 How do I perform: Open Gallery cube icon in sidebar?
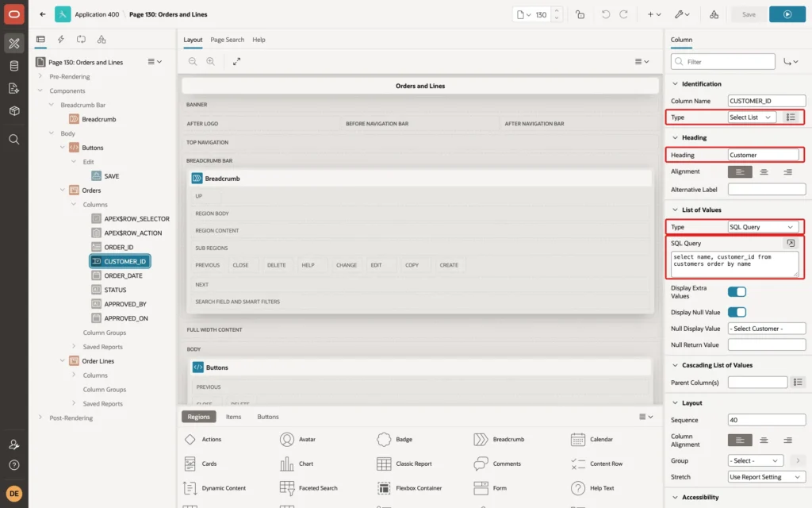pos(14,111)
